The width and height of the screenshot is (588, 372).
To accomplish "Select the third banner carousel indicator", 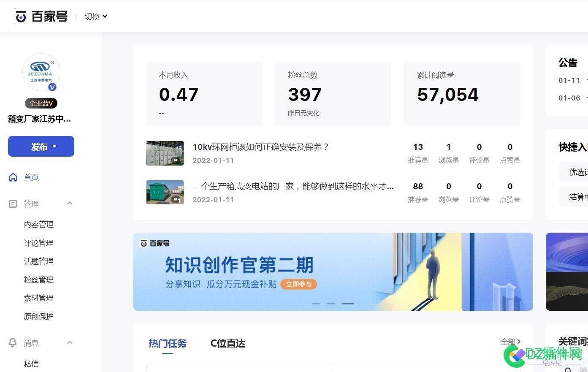I will pyautogui.click(x=348, y=304).
